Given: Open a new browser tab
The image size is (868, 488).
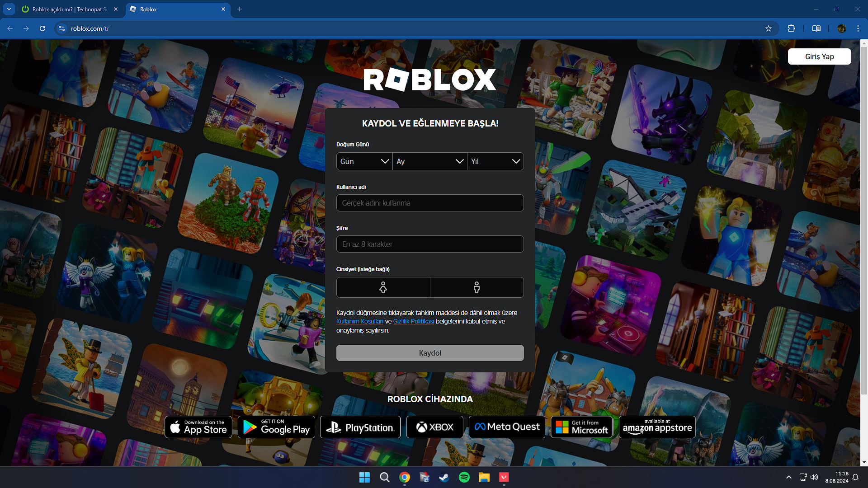Looking at the screenshot, I should (x=240, y=9).
